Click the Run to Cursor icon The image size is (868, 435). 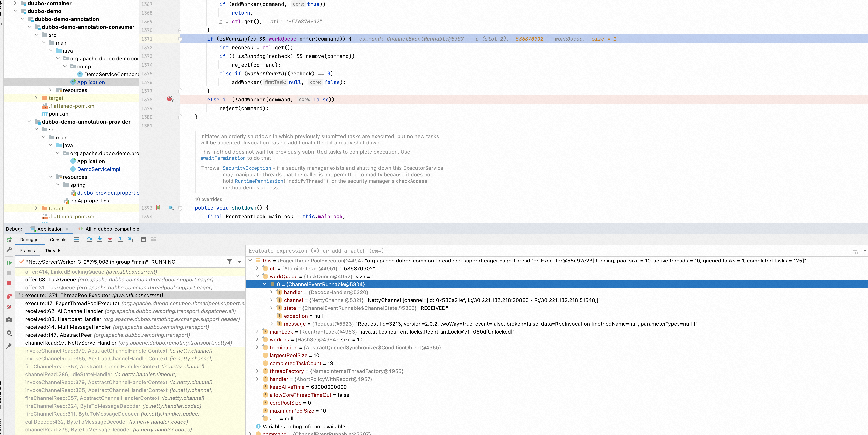point(131,239)
